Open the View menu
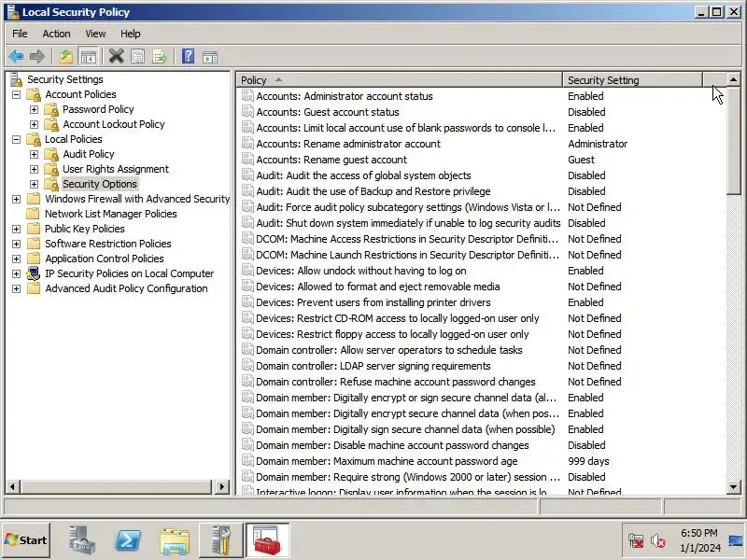 click(x=95, y=34)
